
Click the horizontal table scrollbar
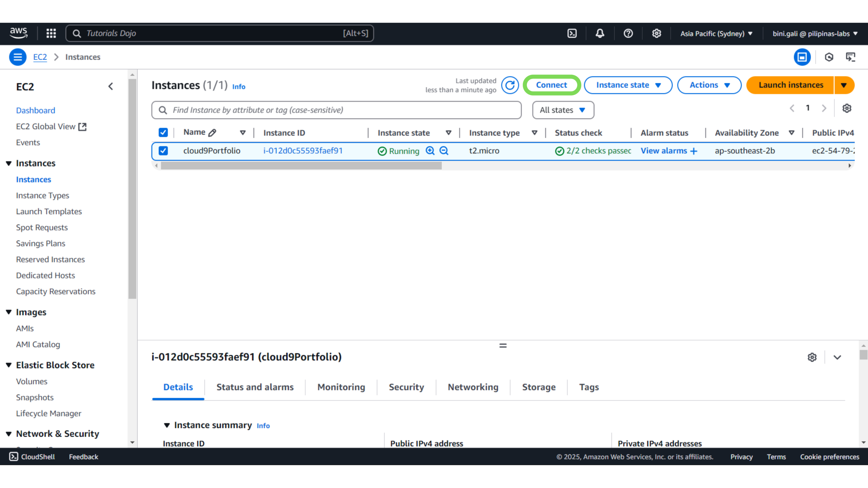pyautogui.click(x=301, y=166)
